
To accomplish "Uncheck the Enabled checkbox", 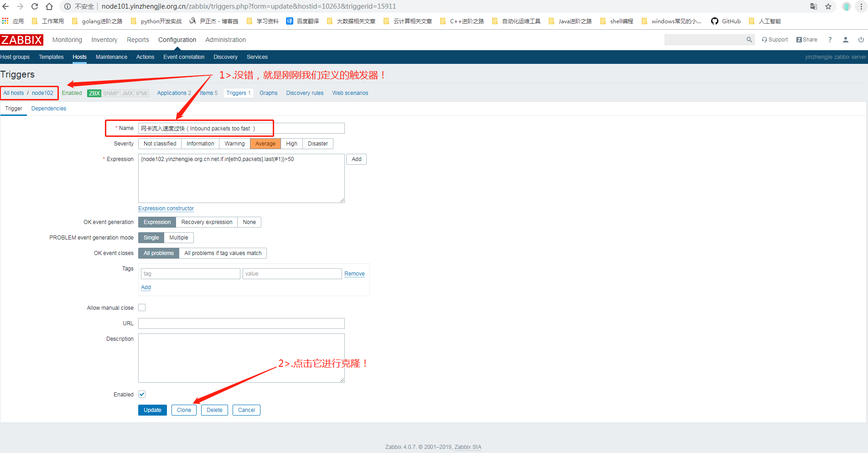I will coord(142,394).
